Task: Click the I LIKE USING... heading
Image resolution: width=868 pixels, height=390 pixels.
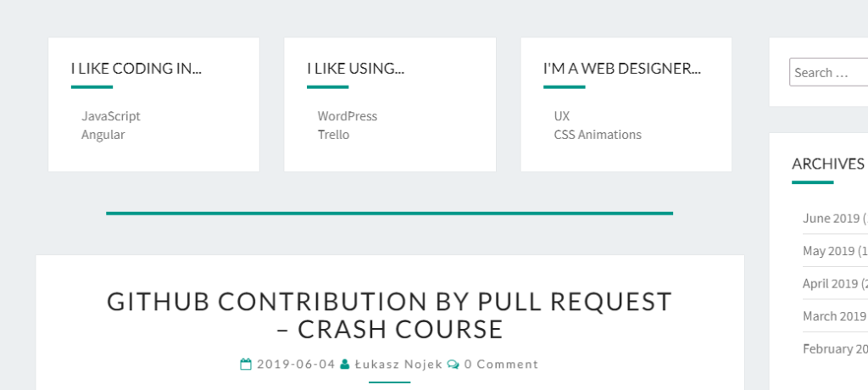Action: (355, 69)
